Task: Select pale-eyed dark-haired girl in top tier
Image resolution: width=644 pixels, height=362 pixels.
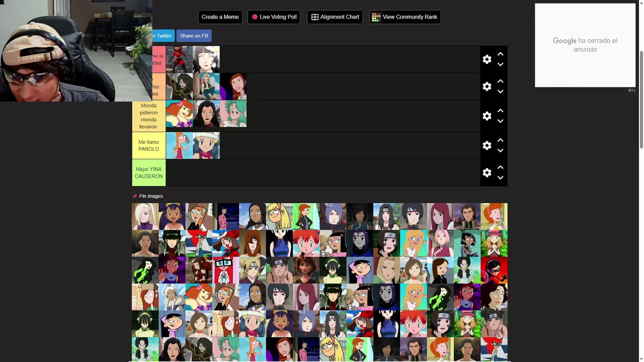Action: pos(206,59)
